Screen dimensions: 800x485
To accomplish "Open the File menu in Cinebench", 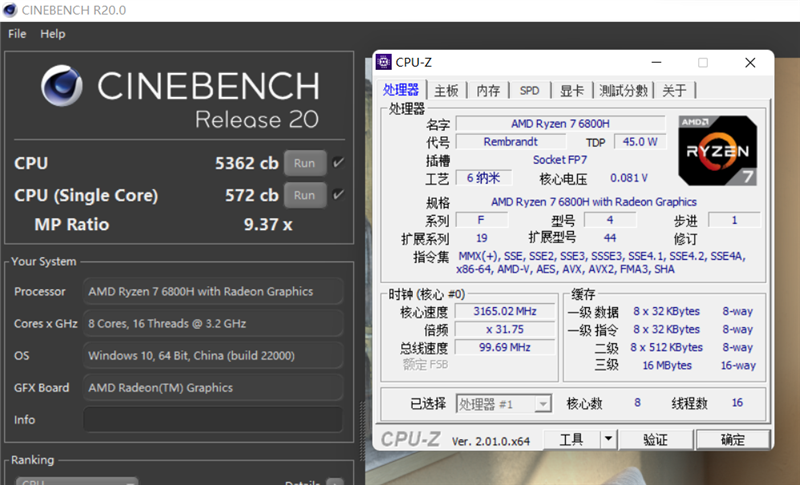I will (x=17, y=34).
